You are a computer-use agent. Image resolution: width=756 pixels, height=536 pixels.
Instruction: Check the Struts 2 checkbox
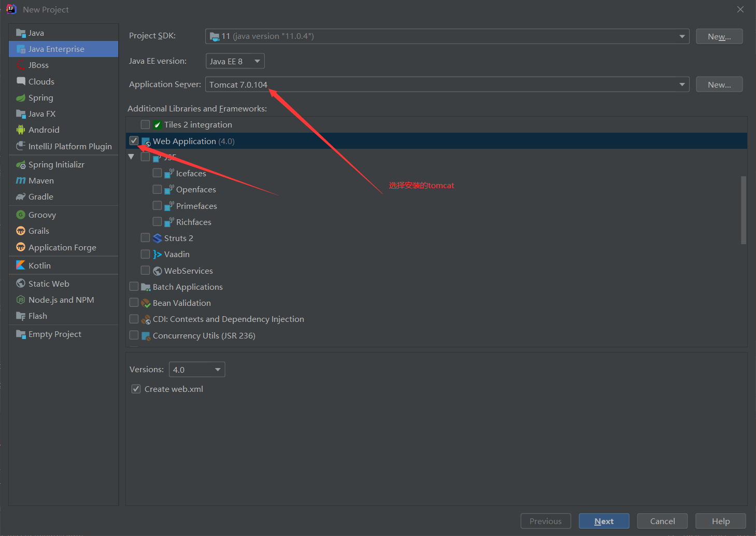click(x=145, y=237)
